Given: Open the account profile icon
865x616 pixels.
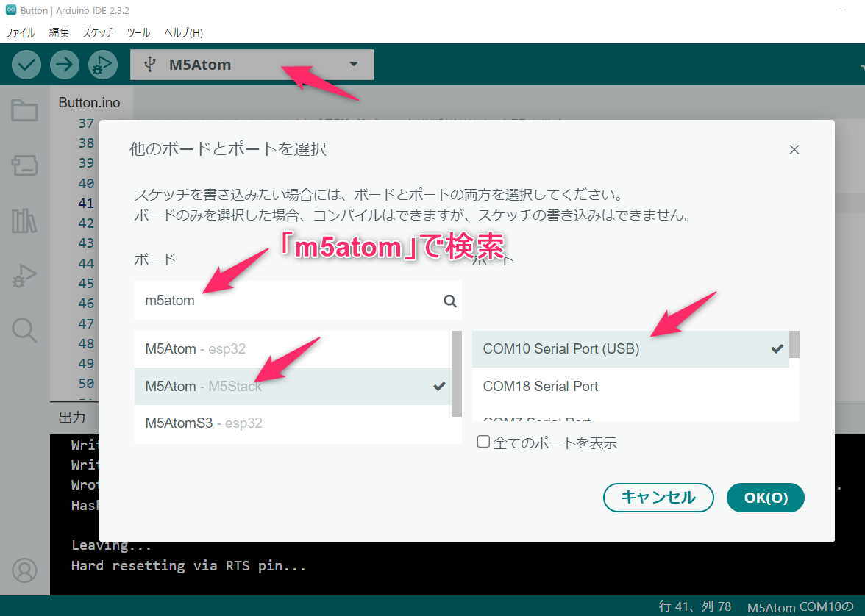Looking at the screenshot, I should click(x=25, y=570).
